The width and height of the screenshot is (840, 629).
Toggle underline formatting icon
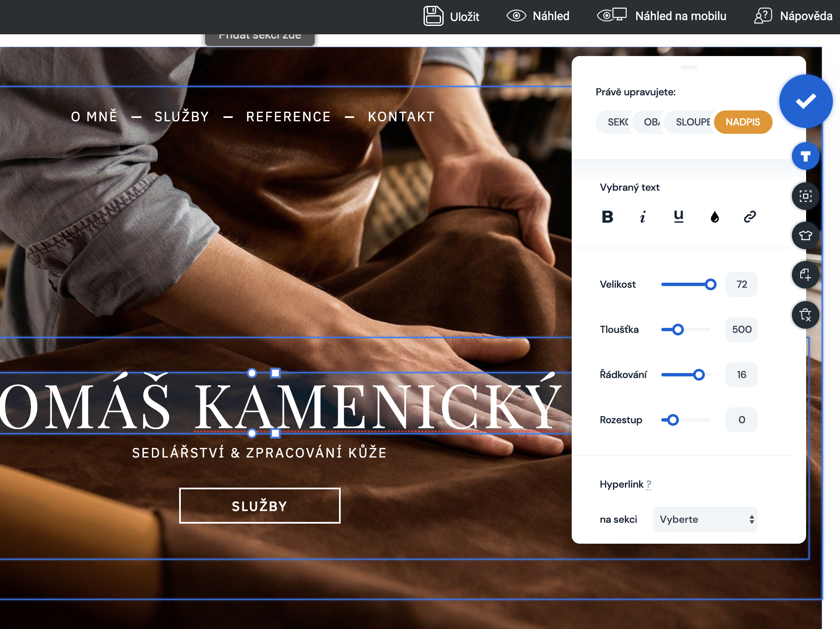point(678,217)
